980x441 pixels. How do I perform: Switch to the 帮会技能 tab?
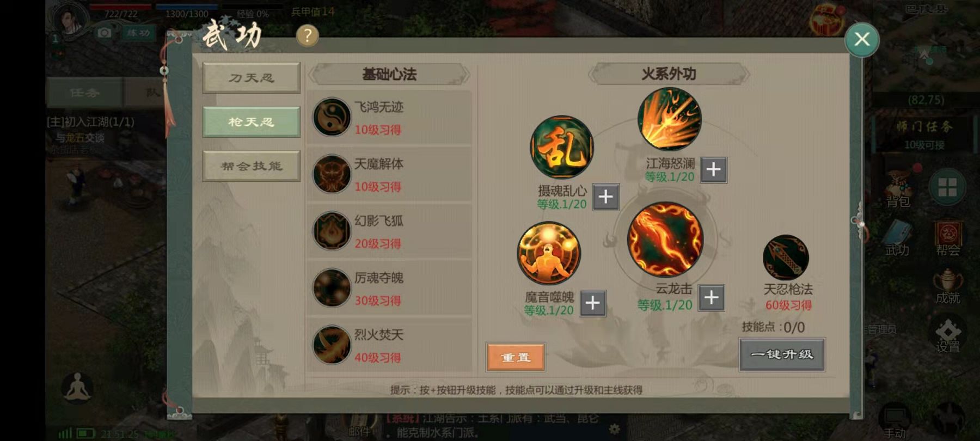click(251, 166)
